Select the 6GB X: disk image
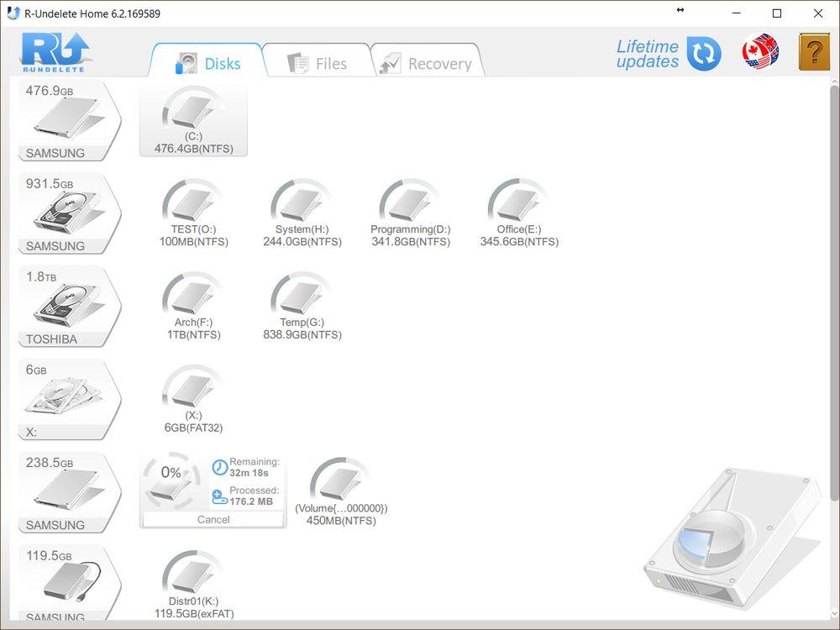This screenshot has width=840, height=630. [x=70, y=400]
